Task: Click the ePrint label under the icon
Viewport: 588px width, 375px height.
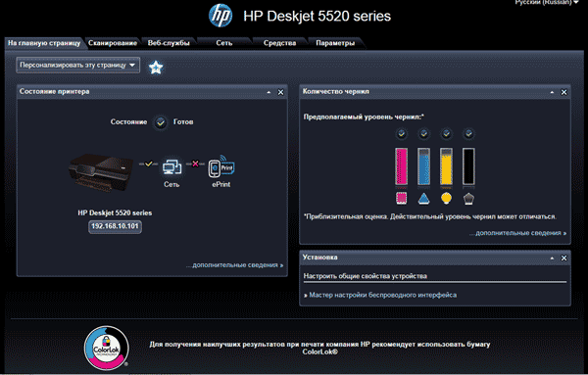Action: [x=221, y=184]
